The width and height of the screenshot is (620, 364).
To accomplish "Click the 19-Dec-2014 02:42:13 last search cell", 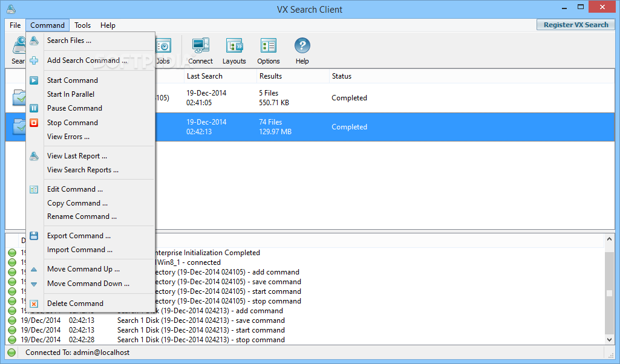I will [x=206, y=127].
